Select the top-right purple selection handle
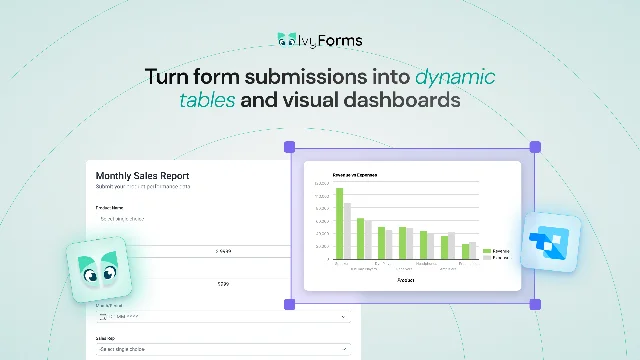 click(535, 147)
